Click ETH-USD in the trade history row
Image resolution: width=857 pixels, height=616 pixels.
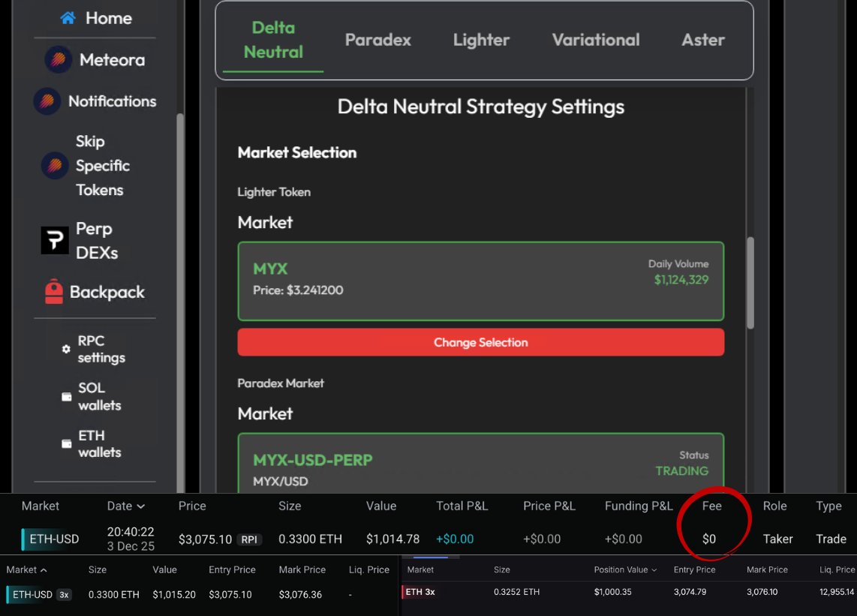click(x=54, y=539)
